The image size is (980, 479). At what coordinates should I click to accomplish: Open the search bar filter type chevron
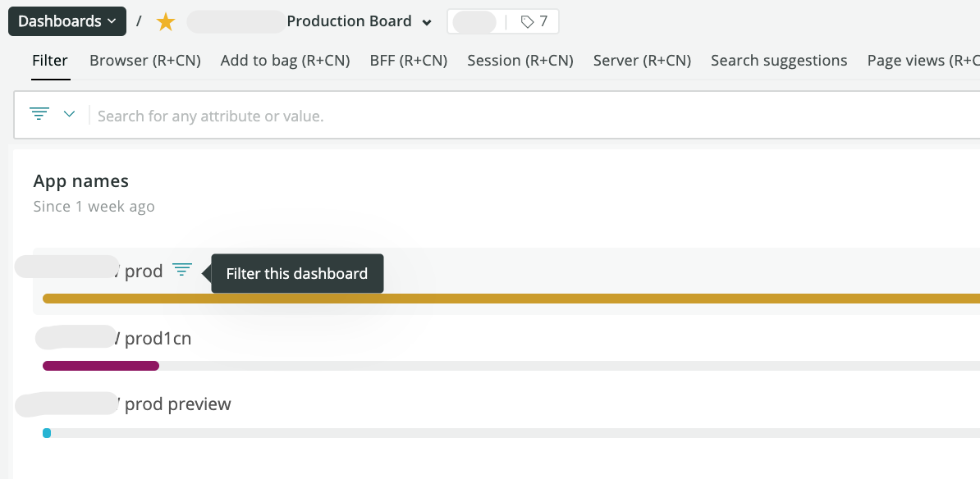click(x=69, y=114)
